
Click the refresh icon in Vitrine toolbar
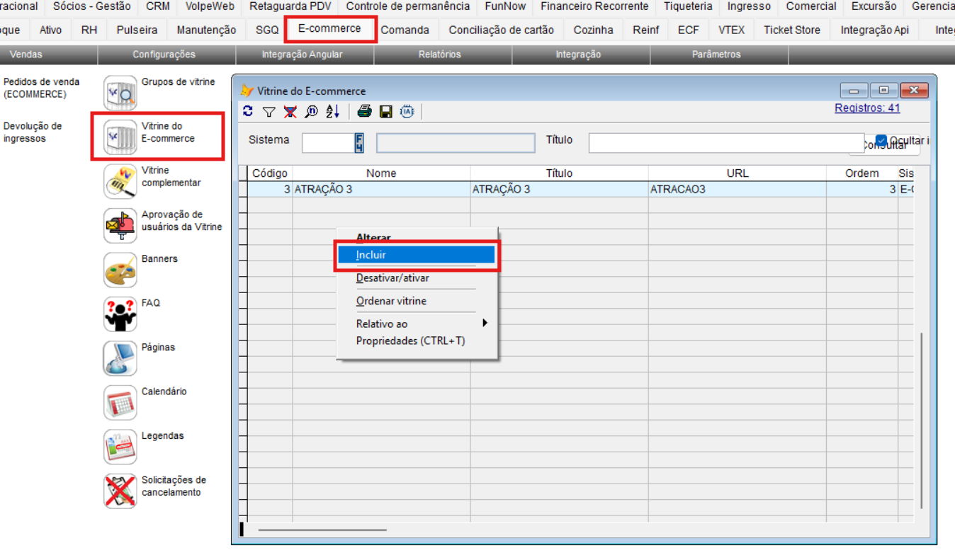point(247,111)
